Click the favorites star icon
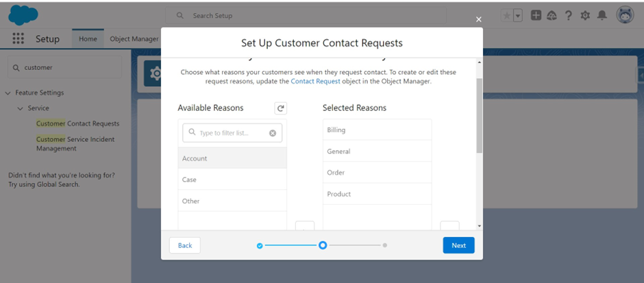644x283 pixels. [507, 16]
